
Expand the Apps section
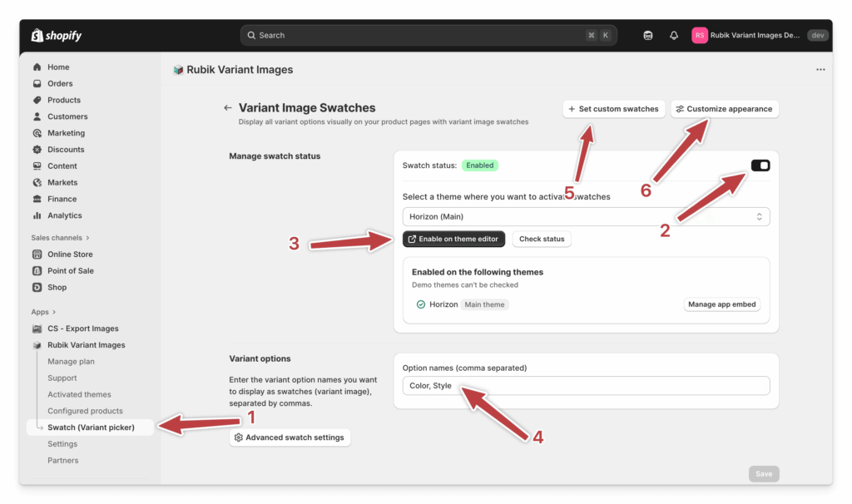click(43, 312)
